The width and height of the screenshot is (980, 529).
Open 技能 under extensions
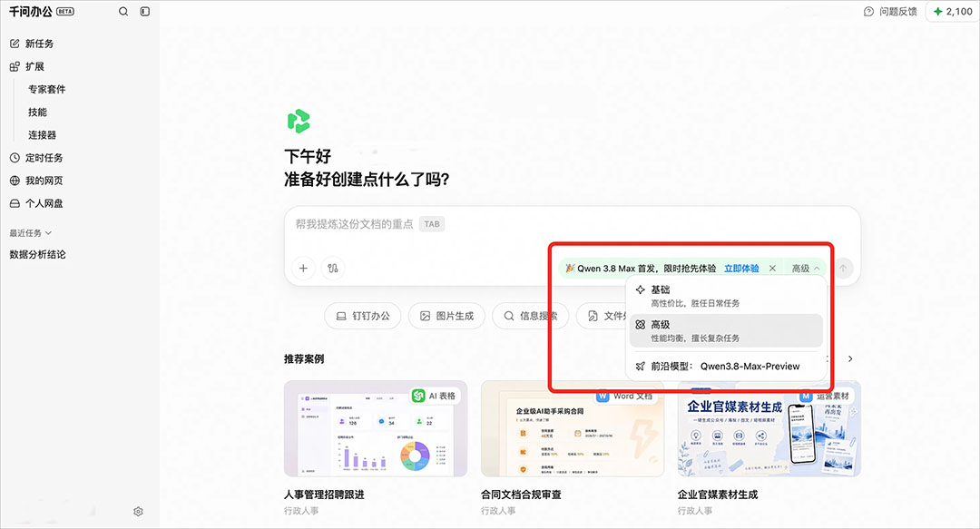[x=37, y=112]
